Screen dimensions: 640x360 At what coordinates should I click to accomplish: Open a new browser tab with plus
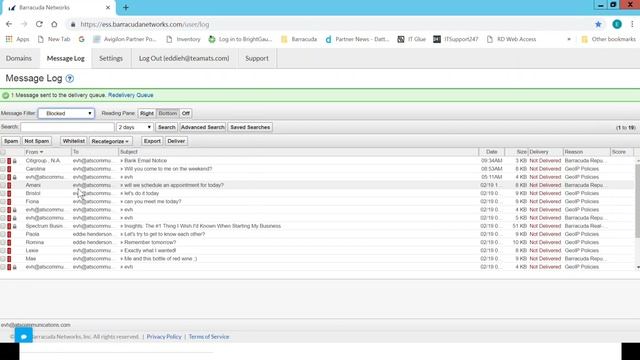pyautogui.click(x=126, y=7)
